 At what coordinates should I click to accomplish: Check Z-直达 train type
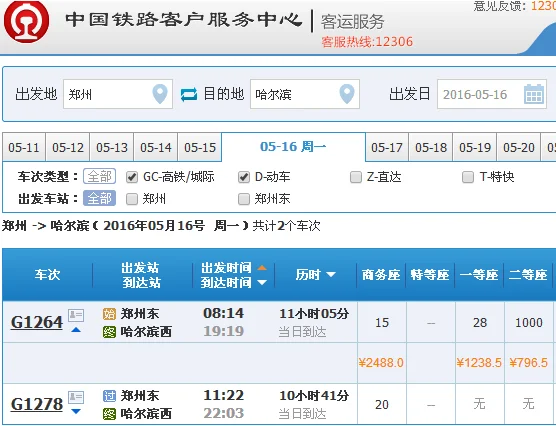coord(356,177)
